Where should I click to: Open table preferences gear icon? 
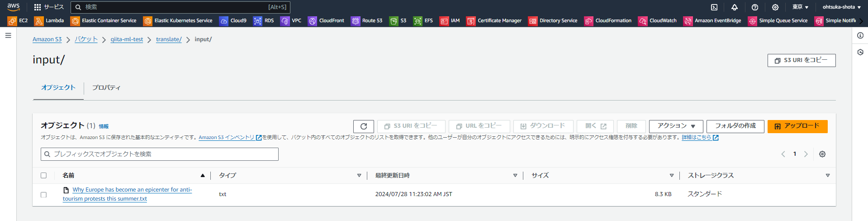pyautogui.click(x=822, y=154)
